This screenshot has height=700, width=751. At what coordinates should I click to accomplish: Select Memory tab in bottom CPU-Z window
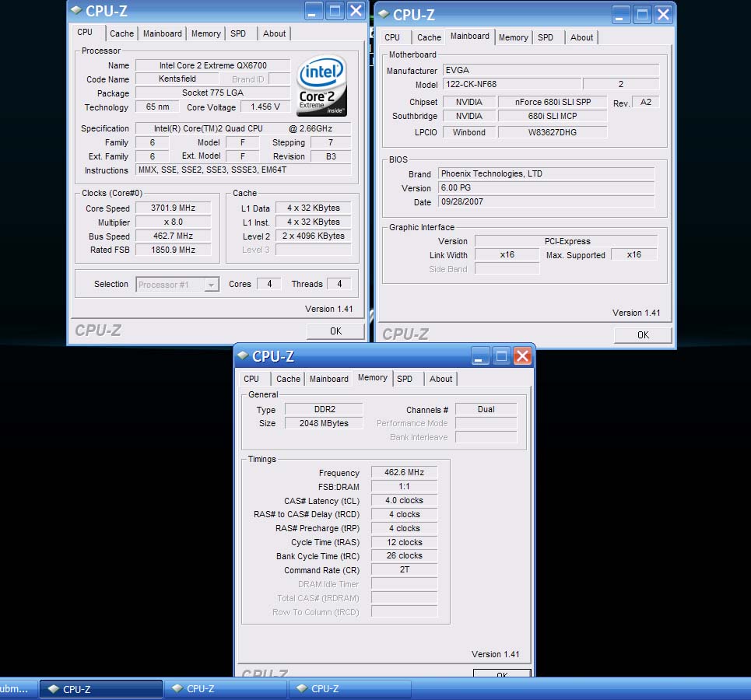tap(373, 377)
